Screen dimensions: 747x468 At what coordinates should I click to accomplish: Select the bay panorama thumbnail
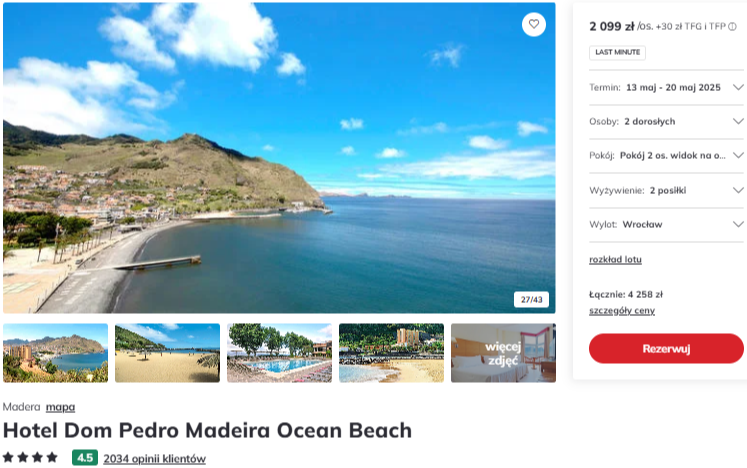[56, 353]
